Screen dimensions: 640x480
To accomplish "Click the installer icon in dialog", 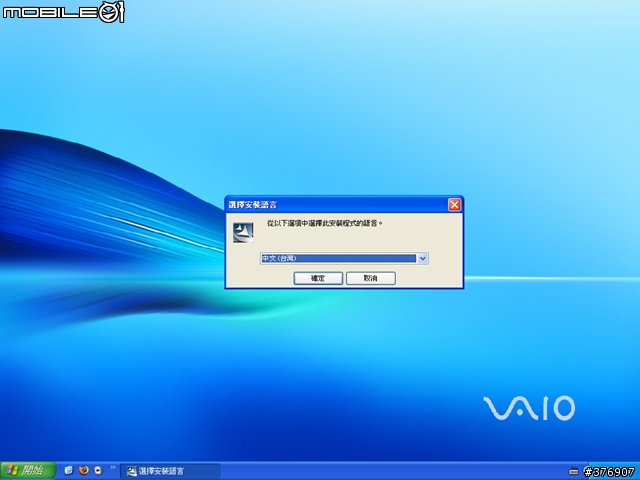I will point(243,233).
